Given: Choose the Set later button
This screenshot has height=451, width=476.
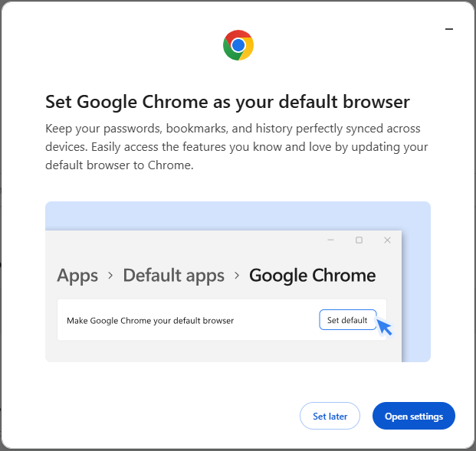Looking at the screenshot, I should point(330,416).
